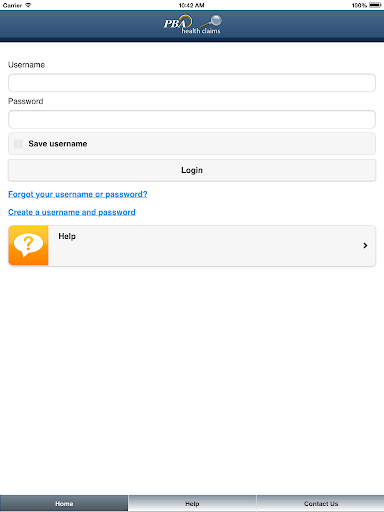Screen dimensions: 384x512
Task: Open the Help list item
Action: point(192,246)
